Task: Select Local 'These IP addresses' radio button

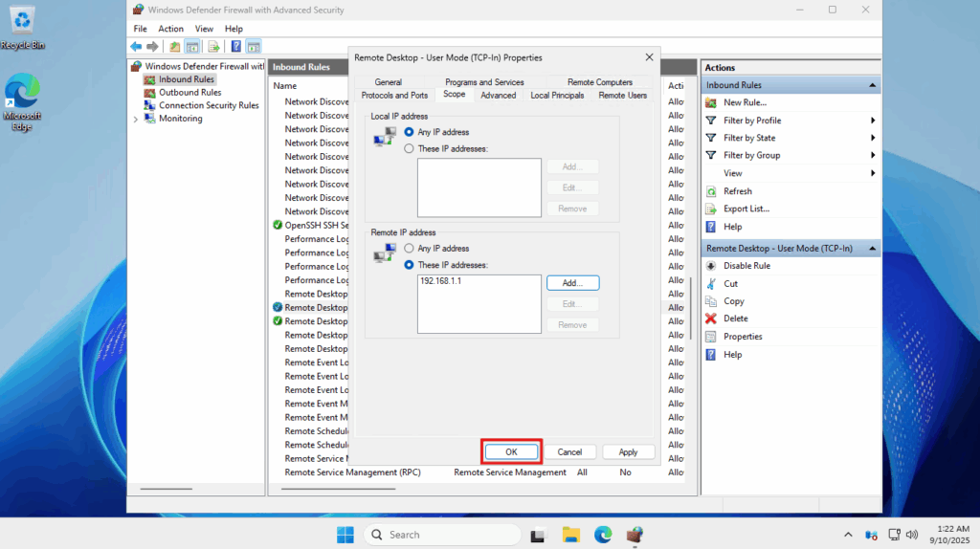Action: pyautogui.click(x=410, y=148)
